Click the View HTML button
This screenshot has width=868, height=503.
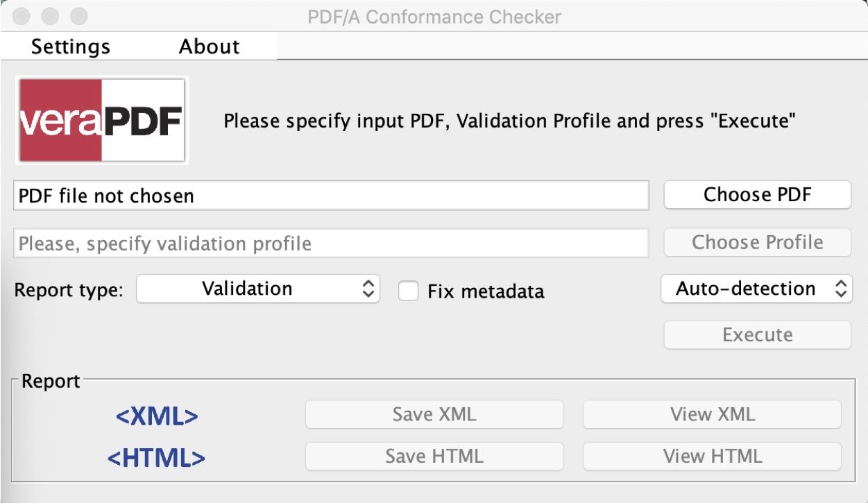click(x=712, y=457)
